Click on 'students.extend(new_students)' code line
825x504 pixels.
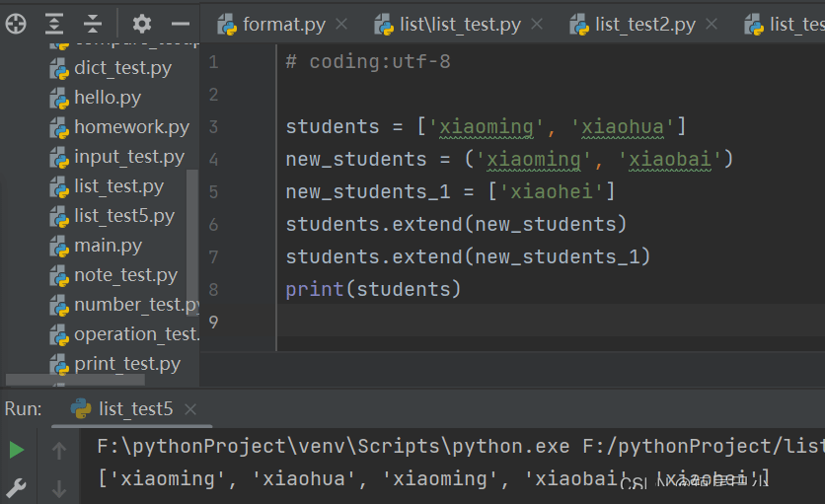point(456,225)
